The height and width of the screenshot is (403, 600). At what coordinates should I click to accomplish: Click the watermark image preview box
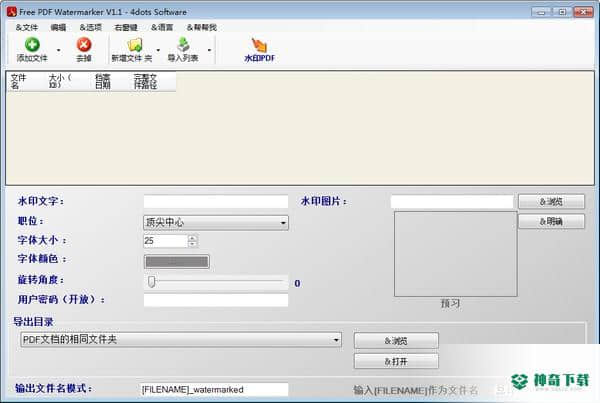tap(456, 254)
